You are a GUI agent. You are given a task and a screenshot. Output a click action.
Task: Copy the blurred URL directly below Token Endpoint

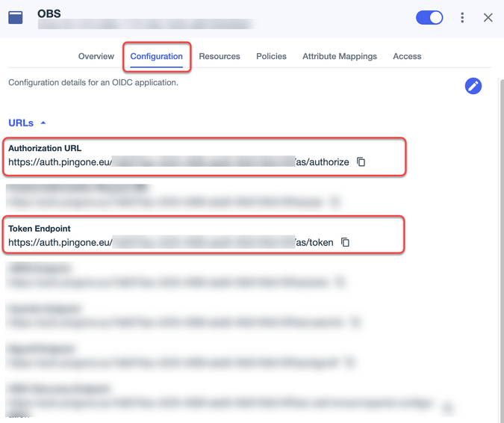(340, 282)
